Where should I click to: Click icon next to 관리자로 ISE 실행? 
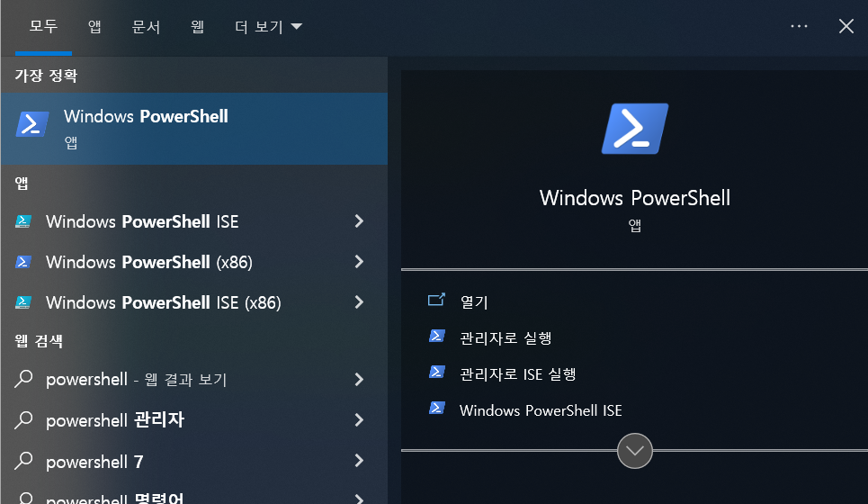[x=437, y=373]
